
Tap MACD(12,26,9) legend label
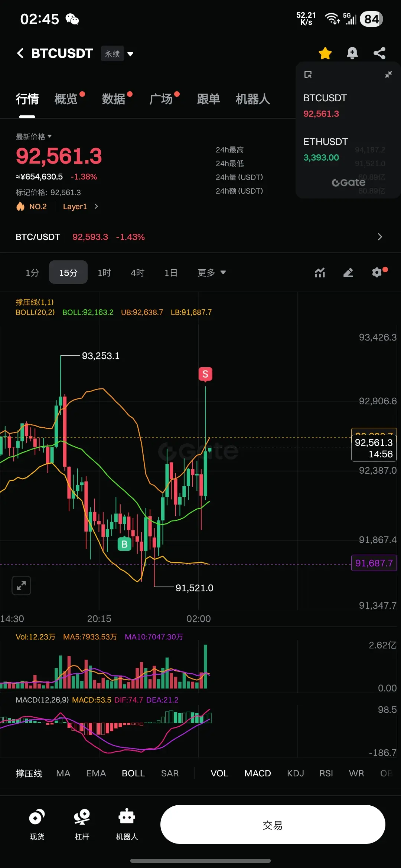click(42, 700)
